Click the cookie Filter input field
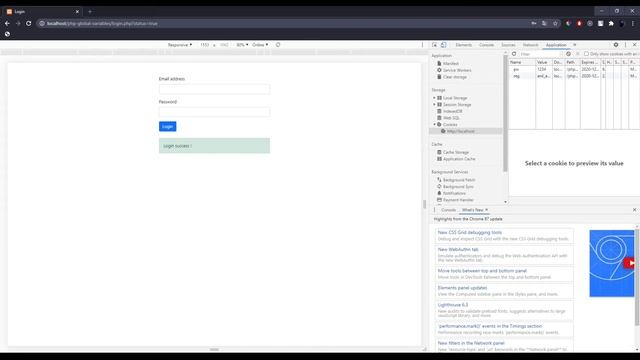This screenshot has height=360, width=640. (540, 54)
